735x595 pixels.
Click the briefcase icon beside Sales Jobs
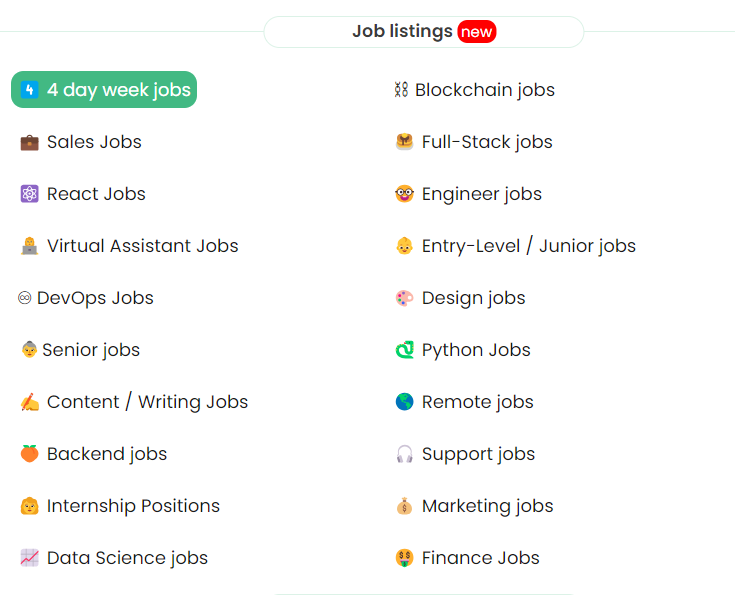pos(29,142)
